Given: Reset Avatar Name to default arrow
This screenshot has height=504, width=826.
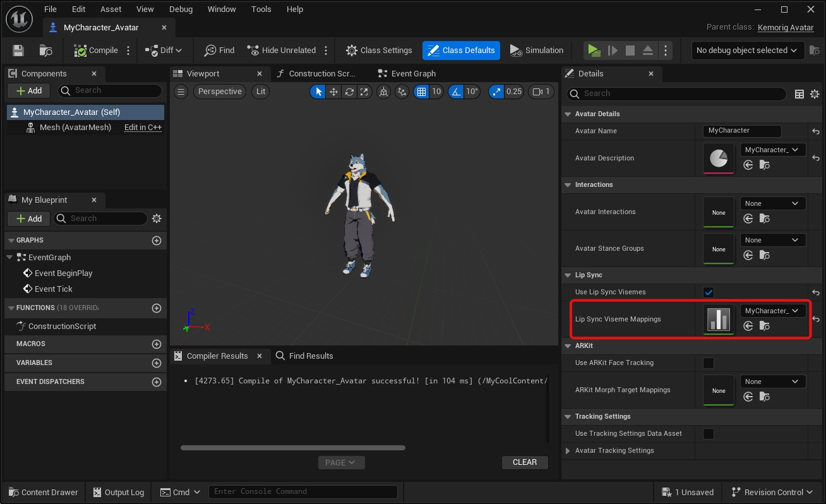Looking at the screenshot, I should point(816,131).
